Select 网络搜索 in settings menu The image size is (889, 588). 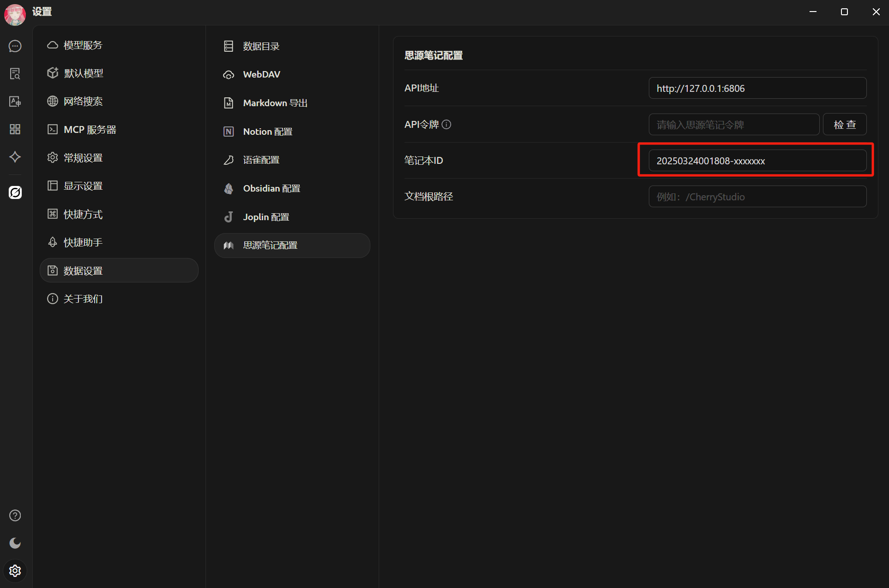[83, 102]
